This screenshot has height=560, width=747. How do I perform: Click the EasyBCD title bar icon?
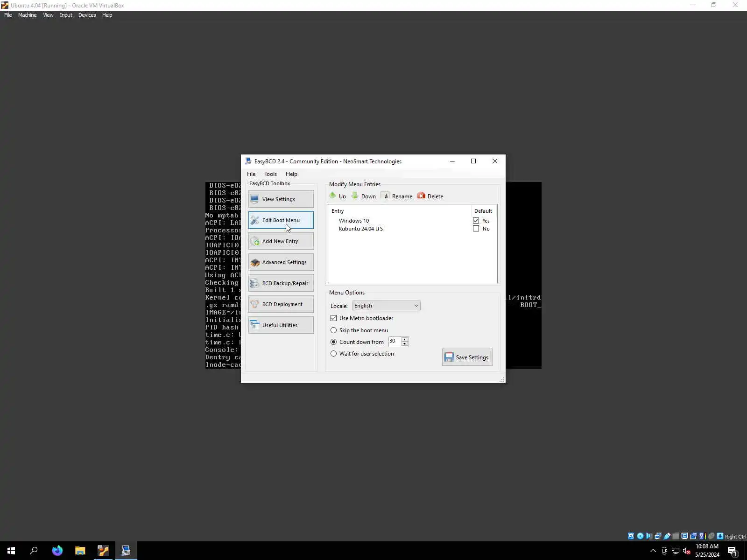248,161
